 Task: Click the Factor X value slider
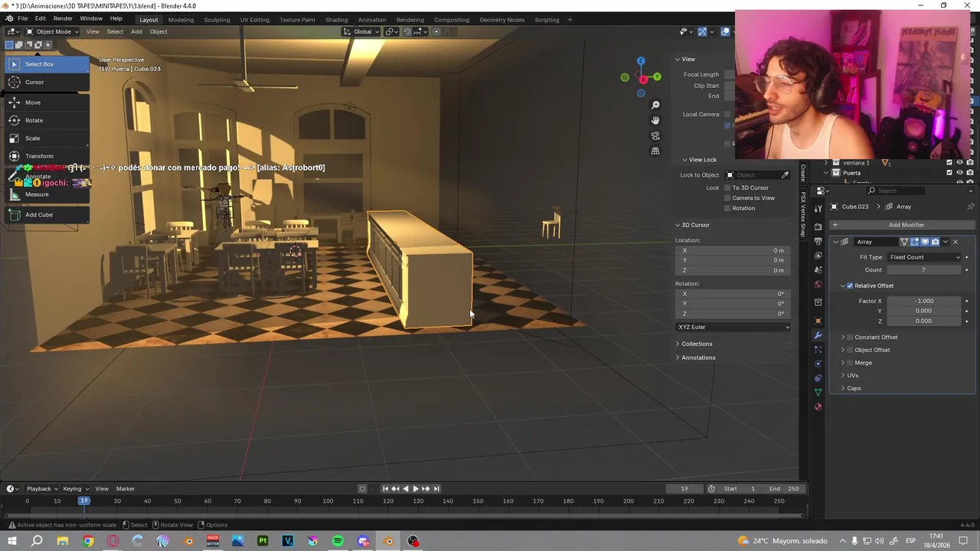923,301
